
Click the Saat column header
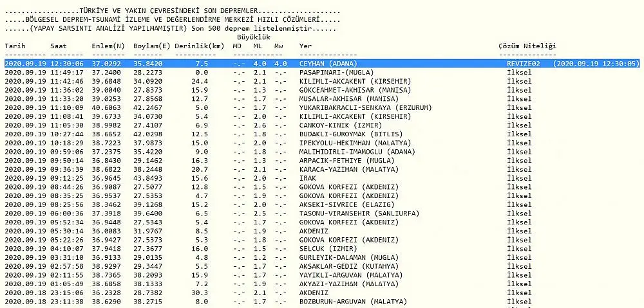[59, 46]
